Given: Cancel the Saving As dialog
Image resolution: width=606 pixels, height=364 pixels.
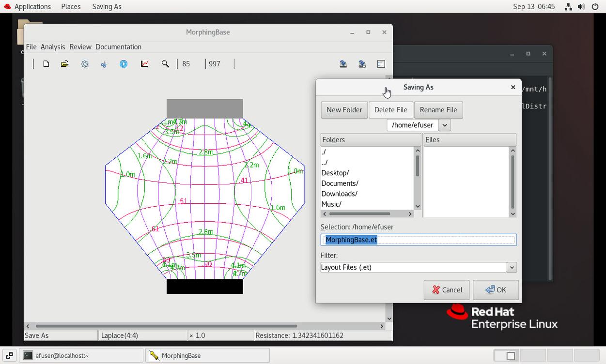Looking at the screenshot, I should coord(446,290).
